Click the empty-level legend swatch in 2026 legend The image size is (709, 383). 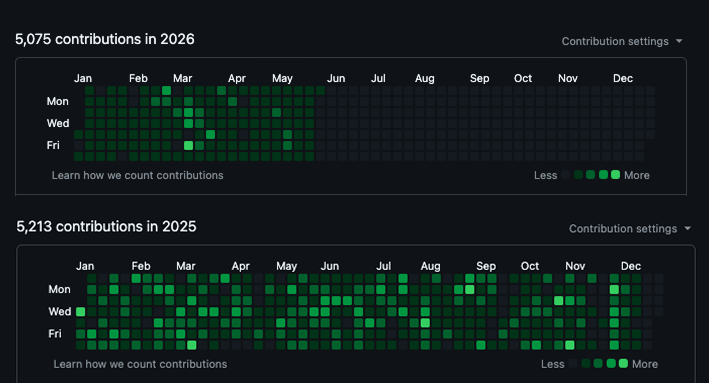point(566,175)
